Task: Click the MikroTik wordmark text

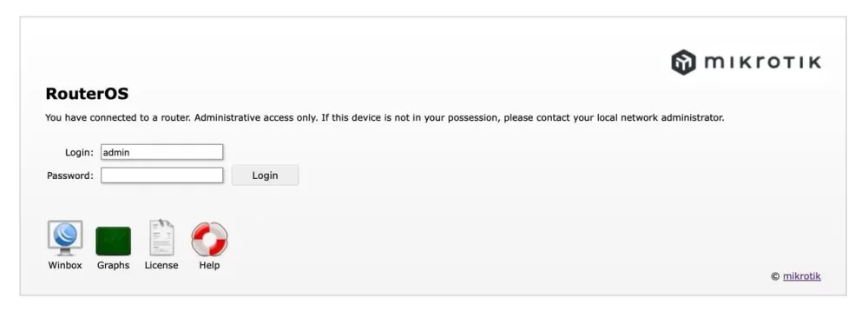Action: (x=763, y=62)
